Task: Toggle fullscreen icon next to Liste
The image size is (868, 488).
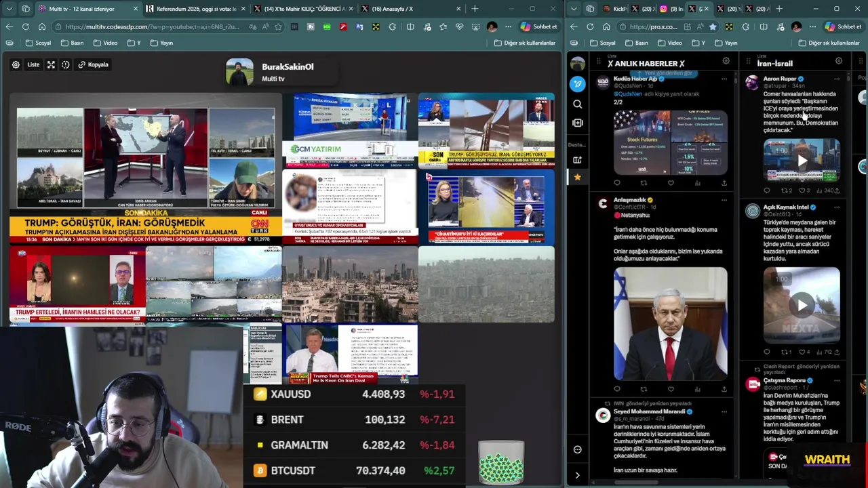Action: tap(51, 64)
